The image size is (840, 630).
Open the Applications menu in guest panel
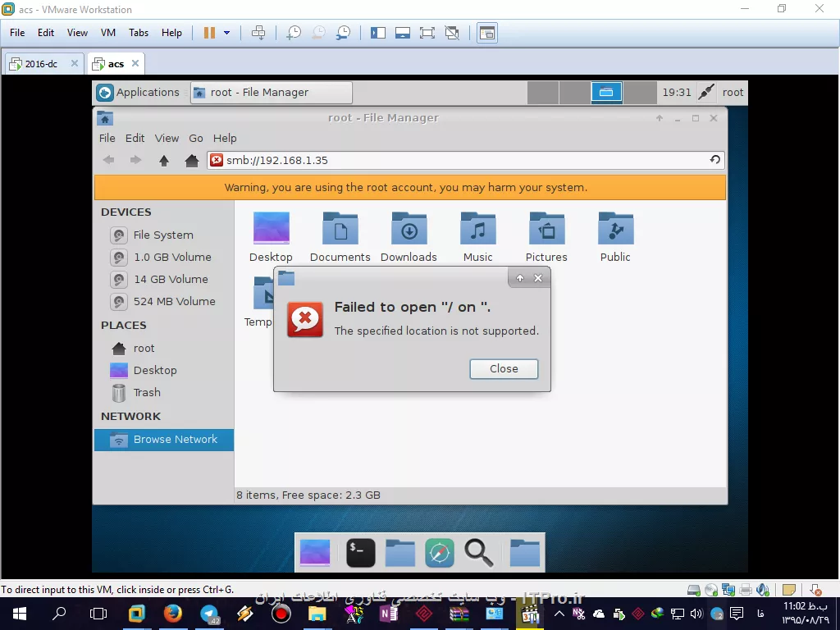(138, 92)
